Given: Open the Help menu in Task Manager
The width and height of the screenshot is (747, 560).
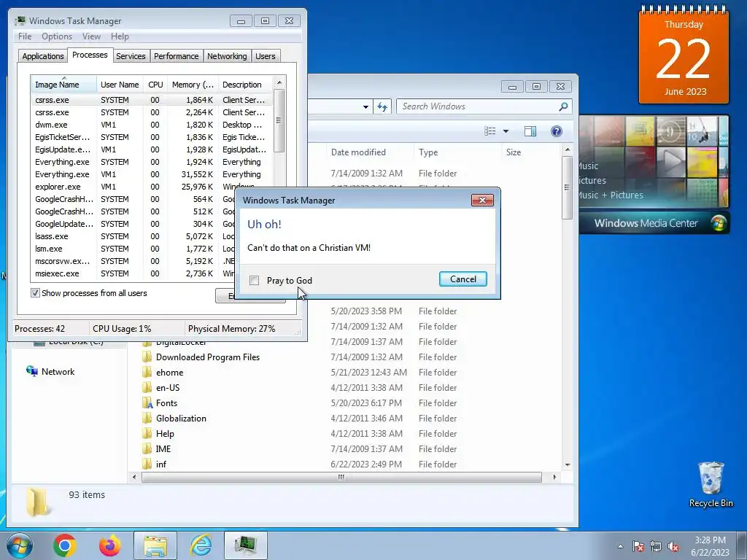Looking at the screenshot, I should point(120,36).
